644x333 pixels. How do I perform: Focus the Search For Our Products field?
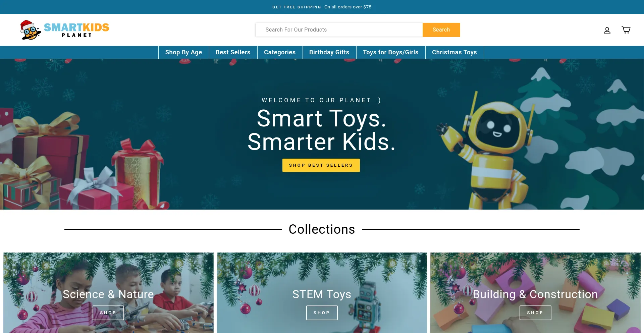click(339, 30)
